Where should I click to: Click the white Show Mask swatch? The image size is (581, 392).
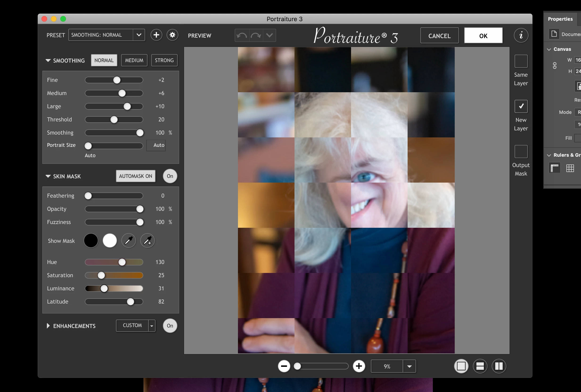point(110,241)
